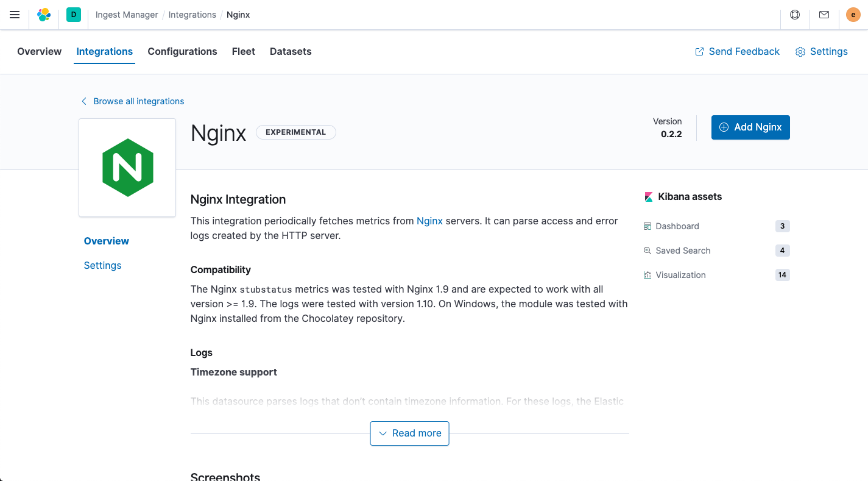
Task: Select the Visualization chart icon
Action: coord(647,275)
